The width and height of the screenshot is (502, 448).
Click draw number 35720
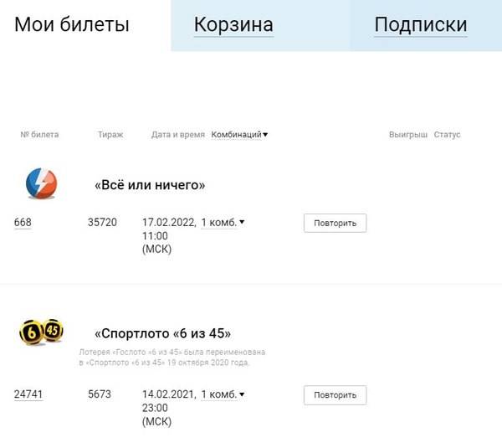pyautogui.click(x=102, y=223)
